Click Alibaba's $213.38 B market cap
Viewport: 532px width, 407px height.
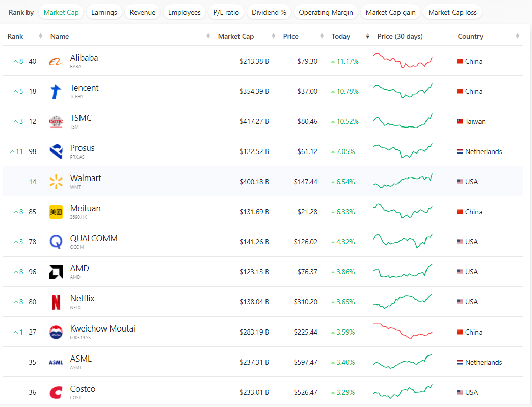click(x=254, y=61)
